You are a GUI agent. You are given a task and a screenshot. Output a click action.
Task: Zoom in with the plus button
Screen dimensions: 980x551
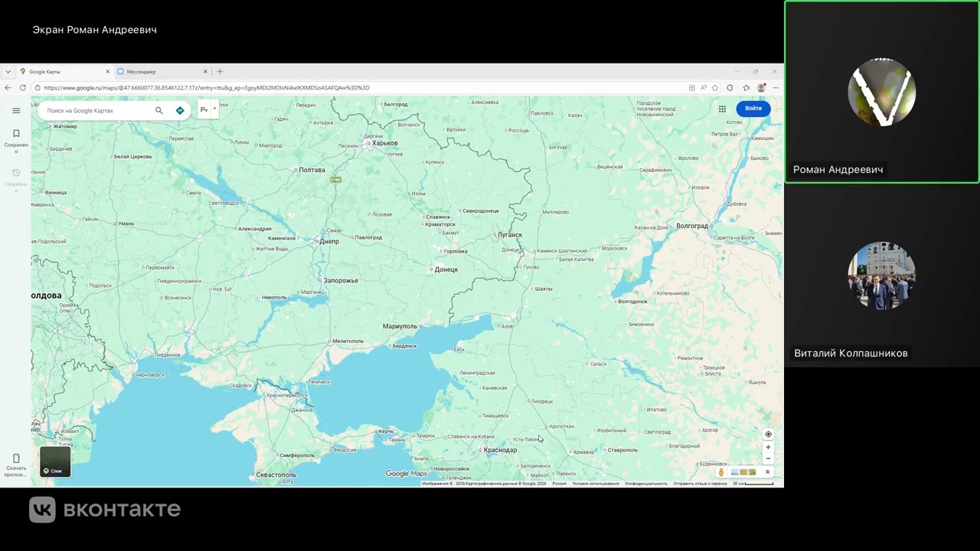pyautogui.click(x=768, y=447)
